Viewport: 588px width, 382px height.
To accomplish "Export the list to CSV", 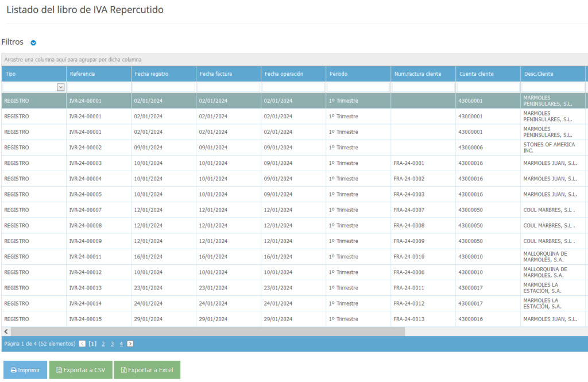I will [80, 370].
